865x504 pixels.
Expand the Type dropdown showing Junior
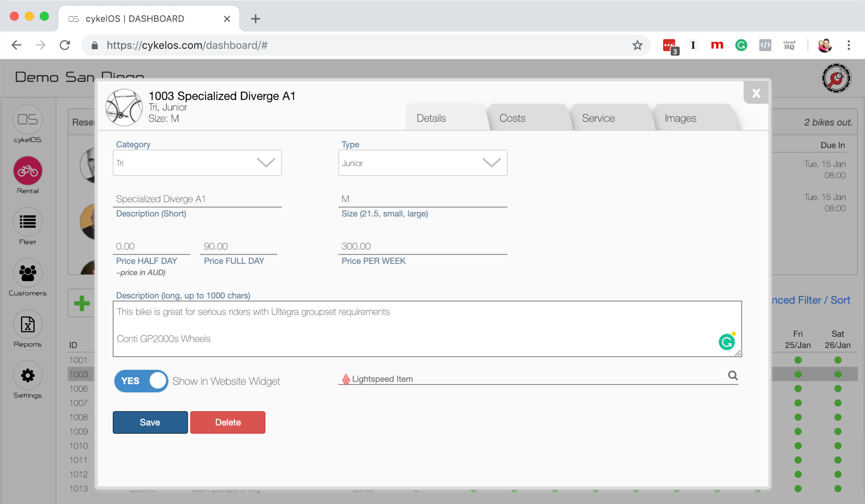423,163
